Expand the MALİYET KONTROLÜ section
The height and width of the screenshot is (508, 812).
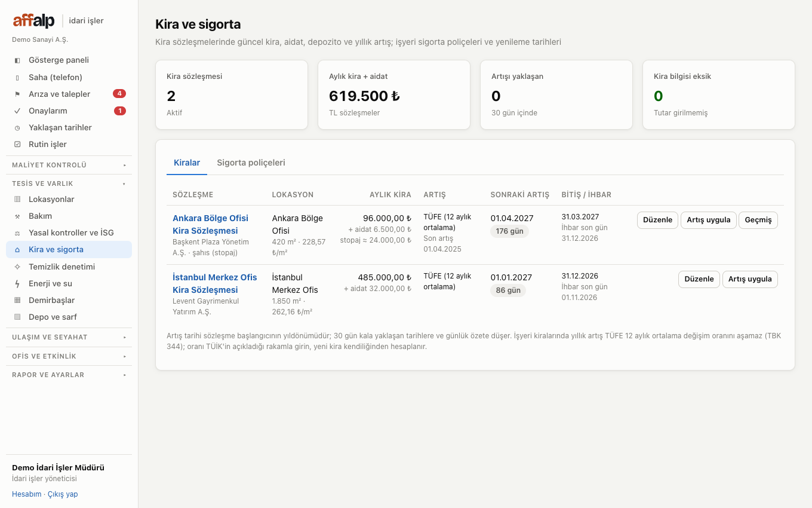[x=69, y=165]
